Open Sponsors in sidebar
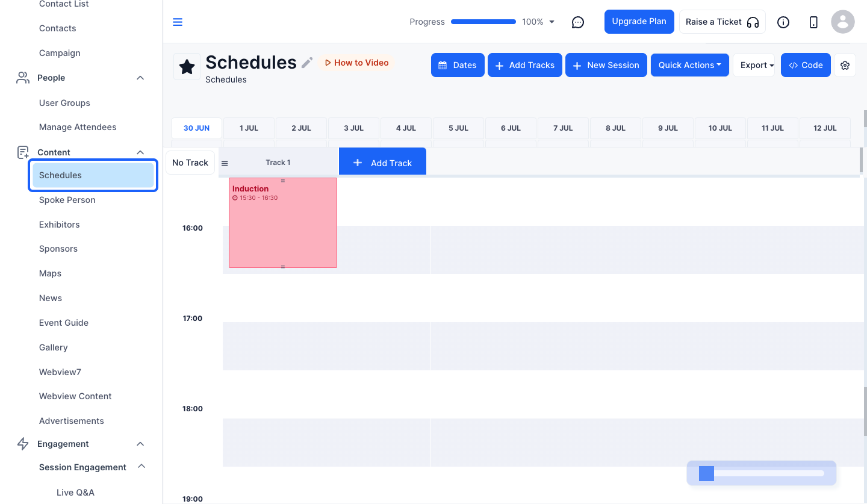This screenshot has height=504, width=867. coord(58,249)
